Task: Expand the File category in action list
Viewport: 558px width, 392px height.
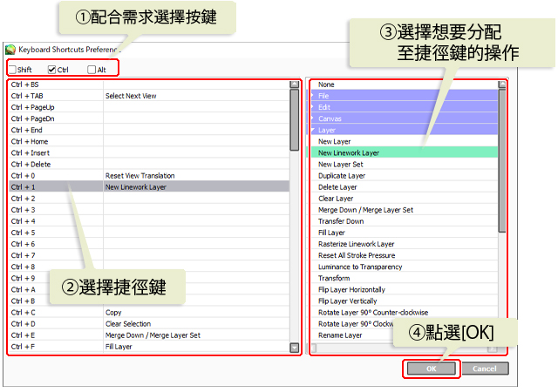Action: 314,96
